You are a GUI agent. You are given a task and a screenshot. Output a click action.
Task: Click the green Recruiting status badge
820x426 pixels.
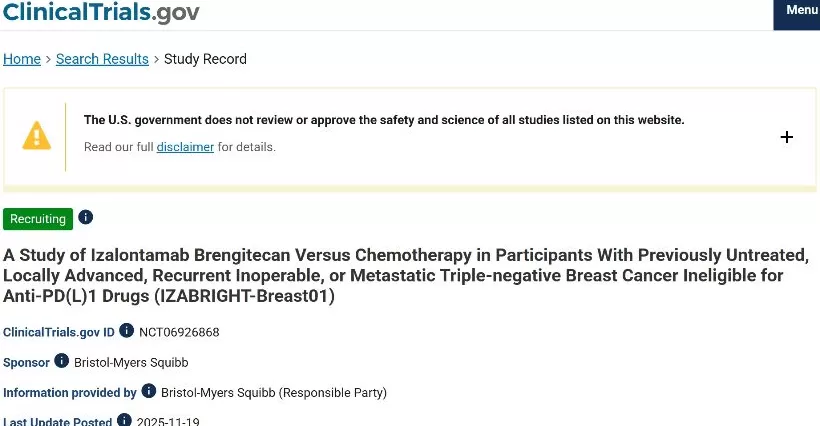pos(38,219)
